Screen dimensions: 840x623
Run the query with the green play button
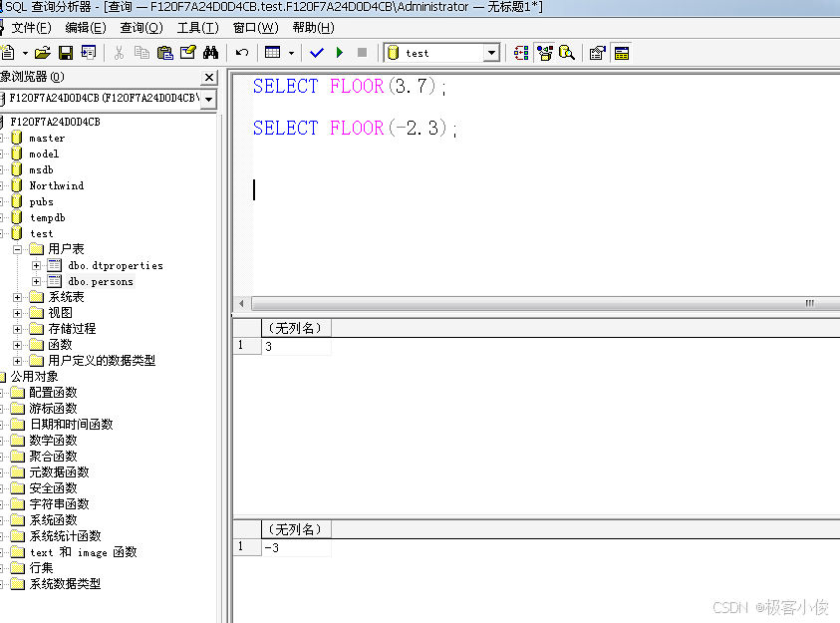[x=339, y=53]
